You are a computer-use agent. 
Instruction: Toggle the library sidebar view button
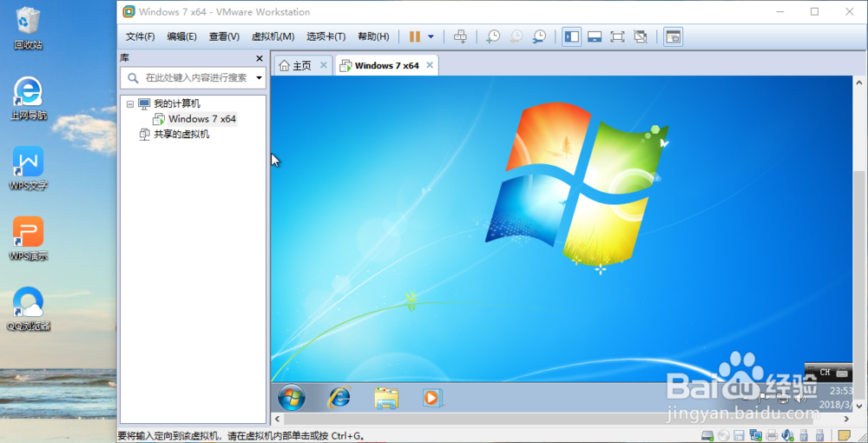pyautogui.click(x=572, y=36)
